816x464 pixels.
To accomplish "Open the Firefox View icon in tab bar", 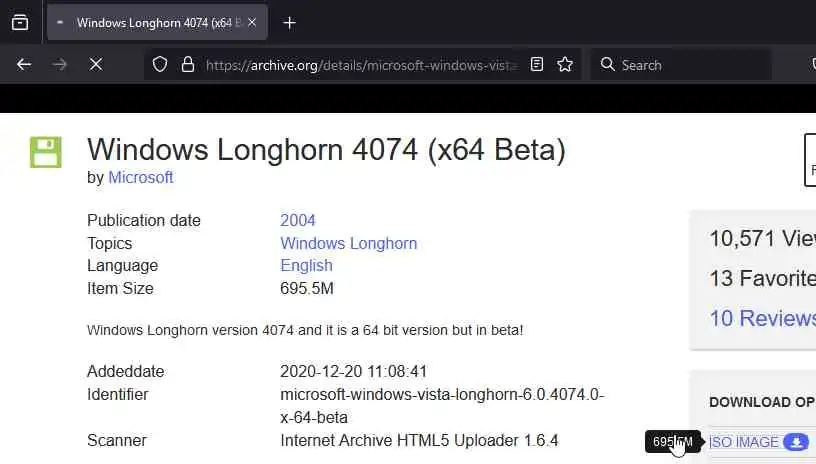I will pos(20,22).
